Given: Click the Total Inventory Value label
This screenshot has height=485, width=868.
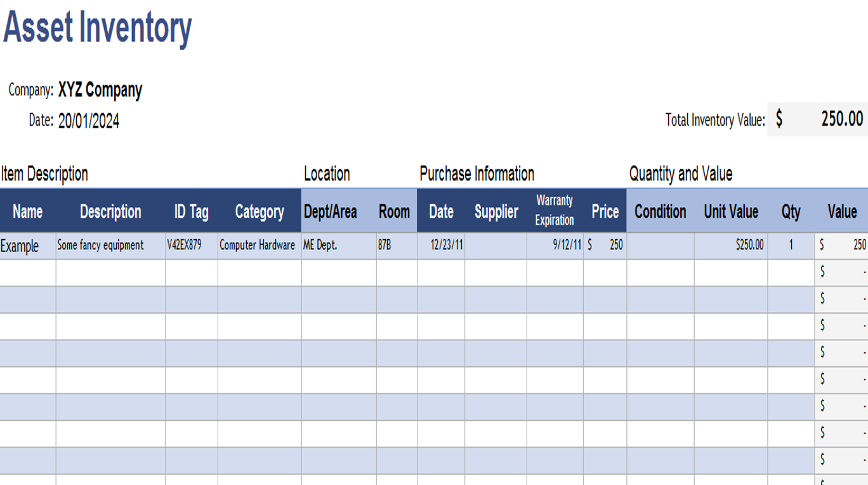Looking at the screenshot, I should [x=715, y=119].
